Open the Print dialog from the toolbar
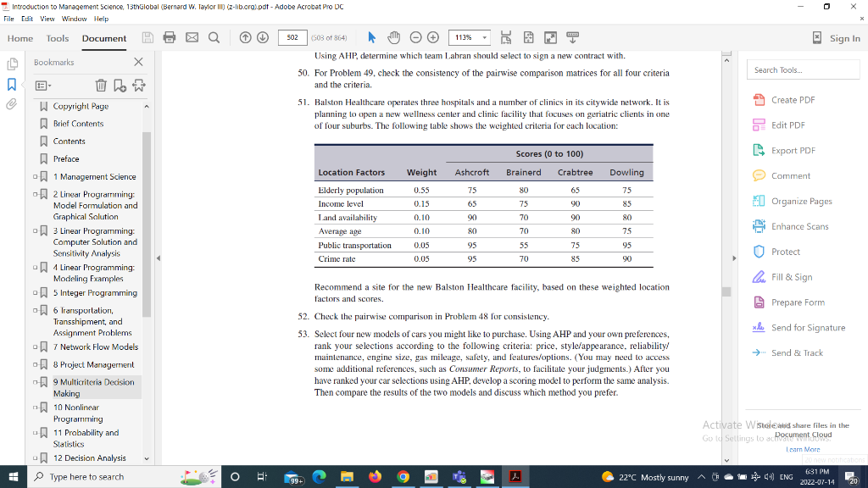This screenshot has width=868, height=488. [170, 37]
